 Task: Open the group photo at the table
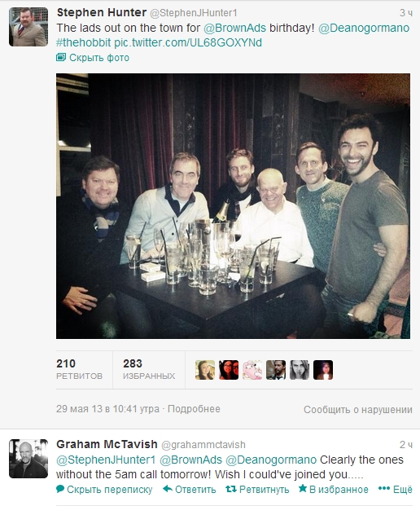coord(233,206)
